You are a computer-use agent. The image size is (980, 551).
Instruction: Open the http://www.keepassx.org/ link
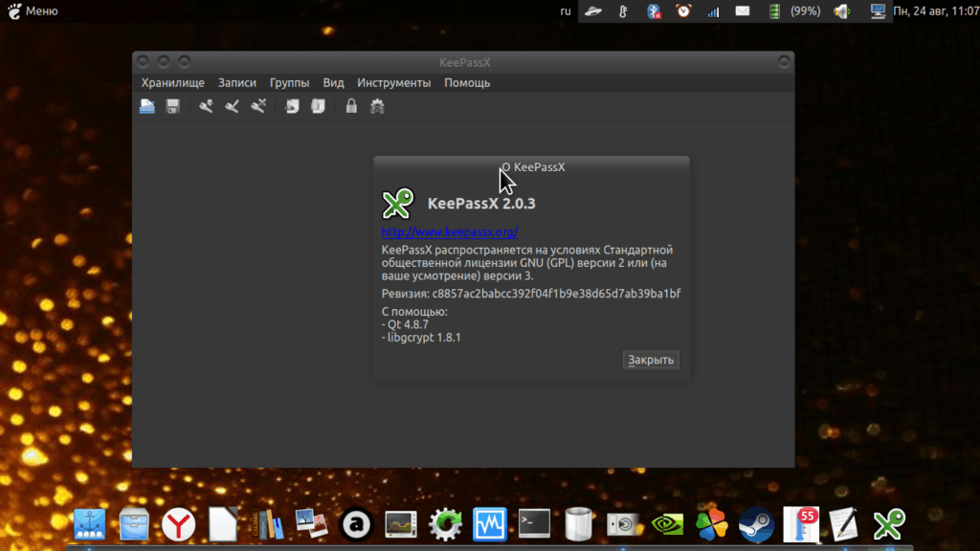point(450,231)
